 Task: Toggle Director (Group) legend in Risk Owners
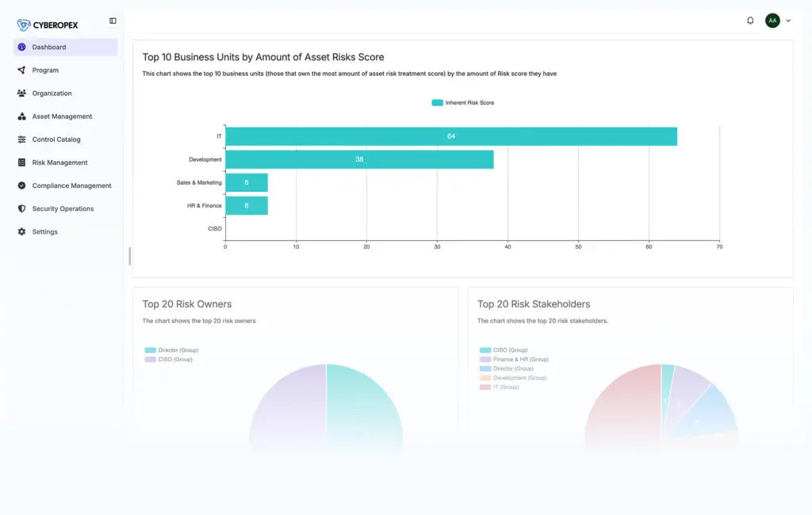coord(171,350)
